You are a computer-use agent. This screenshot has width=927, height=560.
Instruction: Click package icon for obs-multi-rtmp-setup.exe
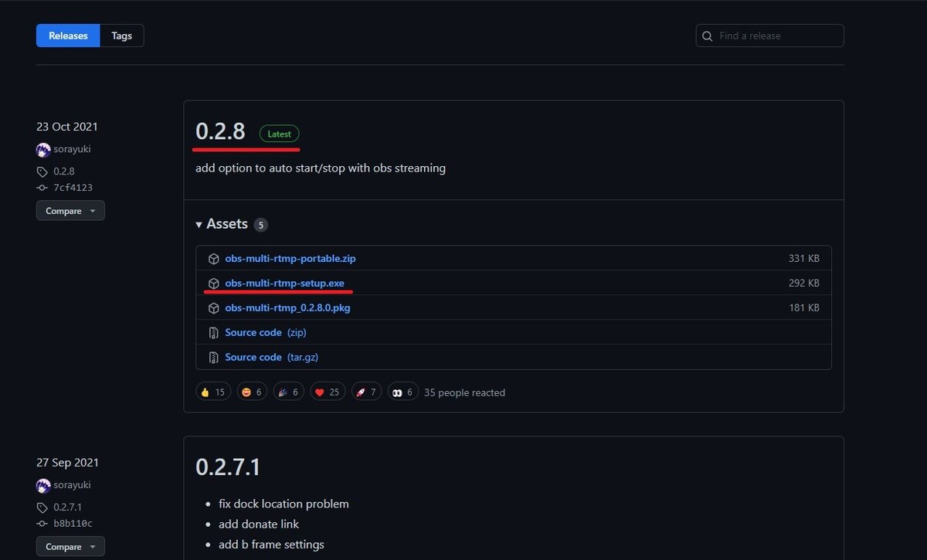[214, 283]
